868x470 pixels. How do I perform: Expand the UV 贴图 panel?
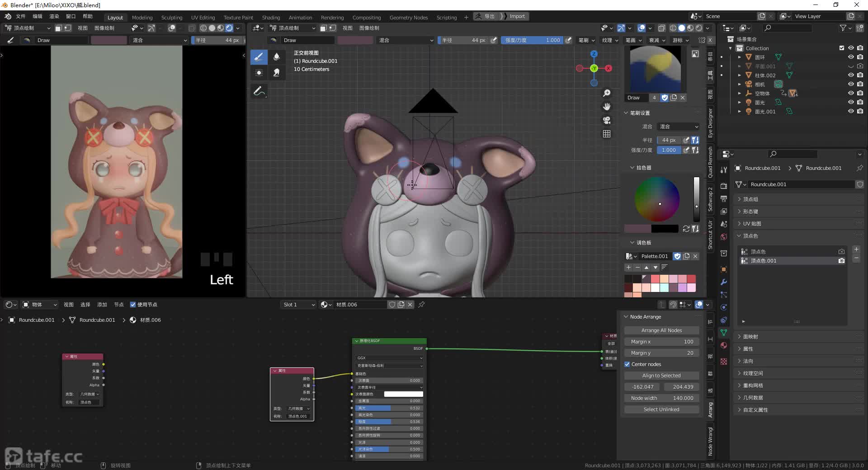coord(752,224)
